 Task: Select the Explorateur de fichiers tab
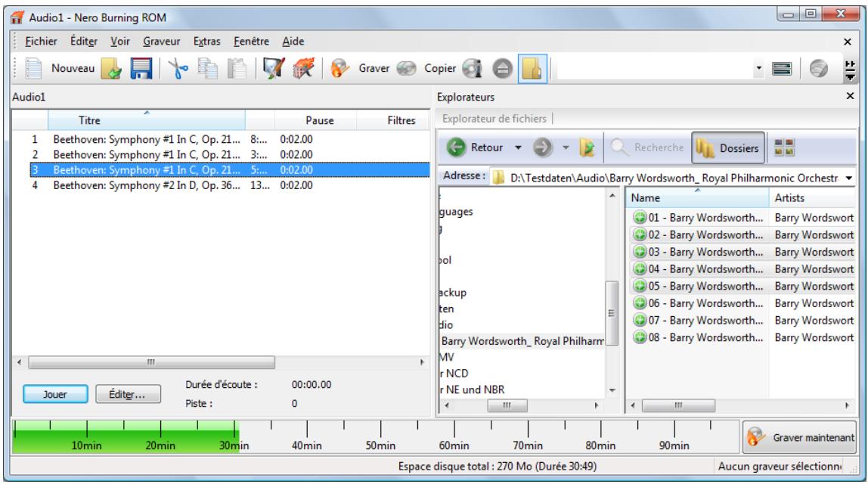(x=494, y=119)
